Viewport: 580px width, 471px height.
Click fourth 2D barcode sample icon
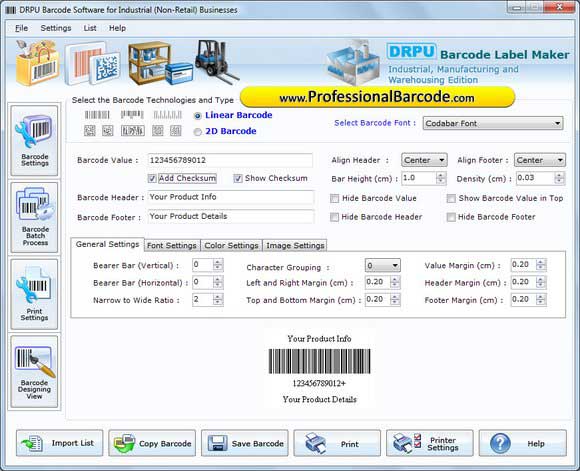[158, 131]
